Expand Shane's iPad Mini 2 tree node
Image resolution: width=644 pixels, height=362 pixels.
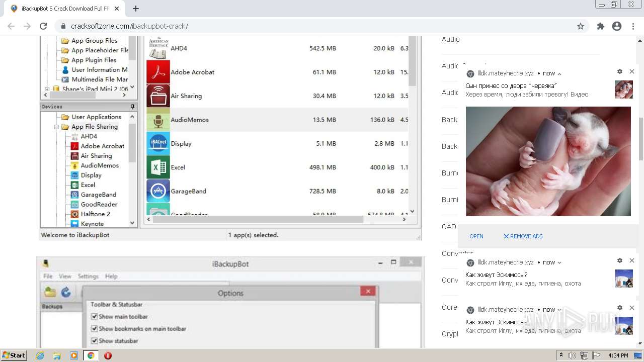coord(48,89)
